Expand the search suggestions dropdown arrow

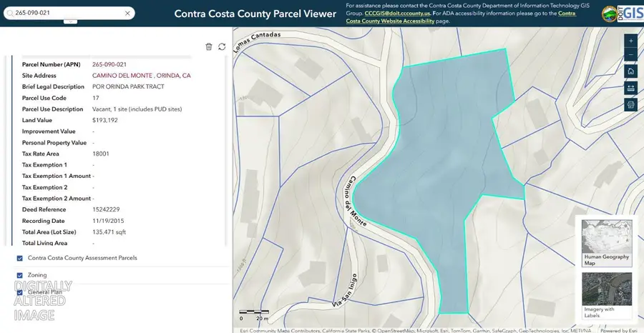click(x=70, y=21)
